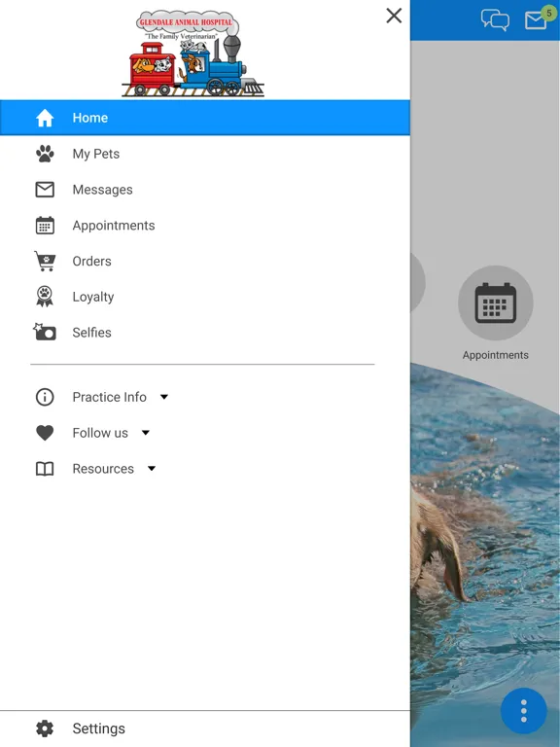Image resolution: width=560 pixels, height=747 pixels.
Task: Click the Home house icon
Action: [45, 118]
